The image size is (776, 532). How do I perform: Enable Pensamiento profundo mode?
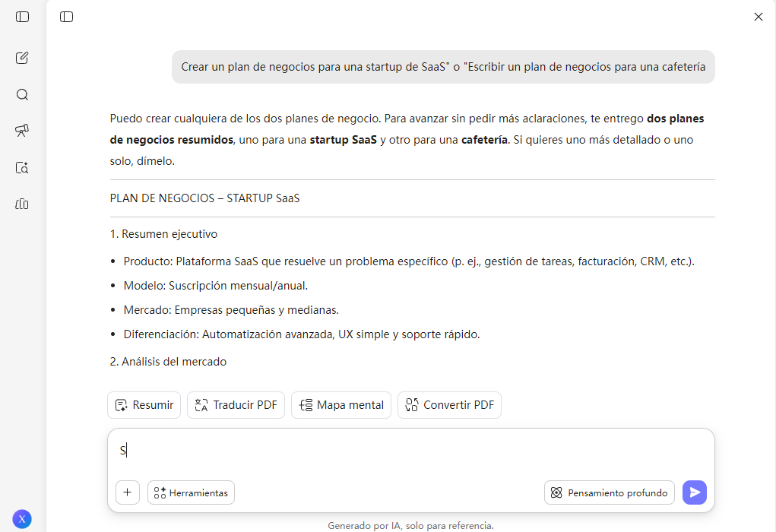[x=608, y=492]
